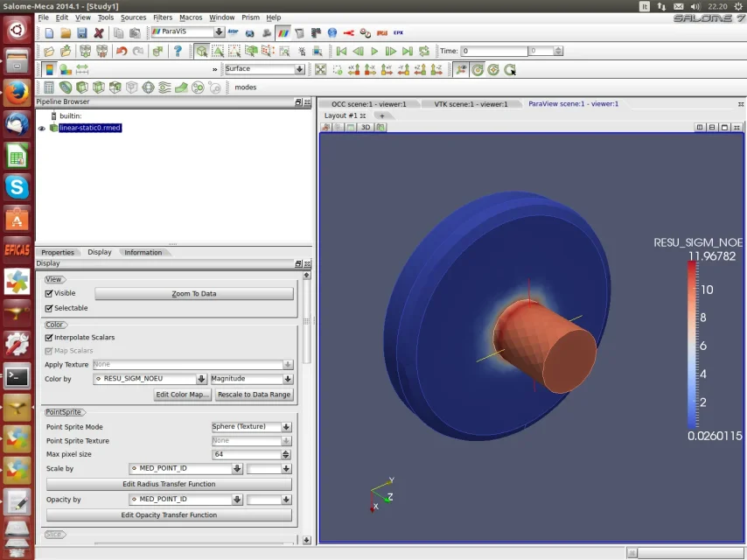Toggle color legend visibility icon
Screen dimensions: 747x560
50,70
